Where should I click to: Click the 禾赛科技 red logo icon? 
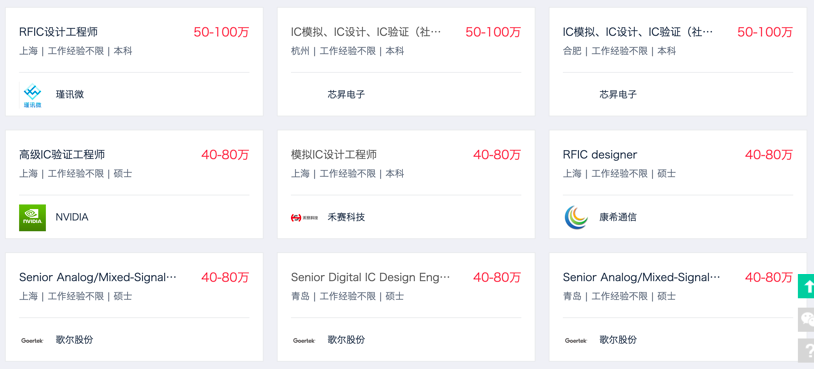click(x=304, y=217)
